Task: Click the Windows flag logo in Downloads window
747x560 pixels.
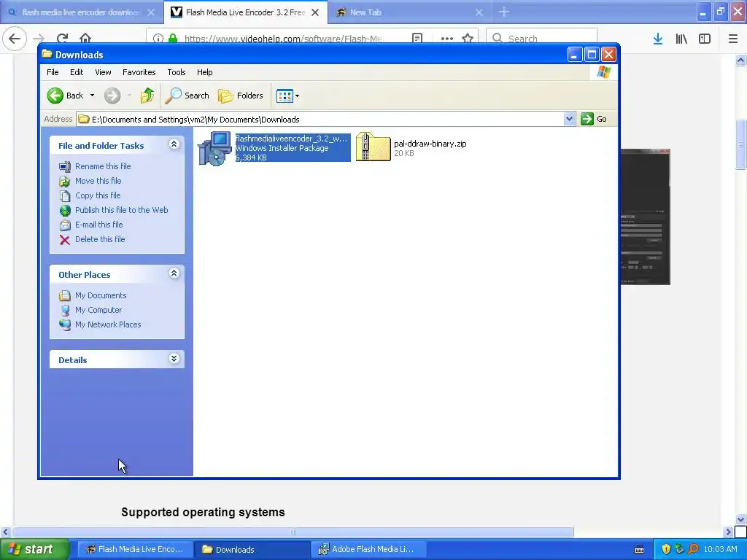Action: tap(603, 72)
